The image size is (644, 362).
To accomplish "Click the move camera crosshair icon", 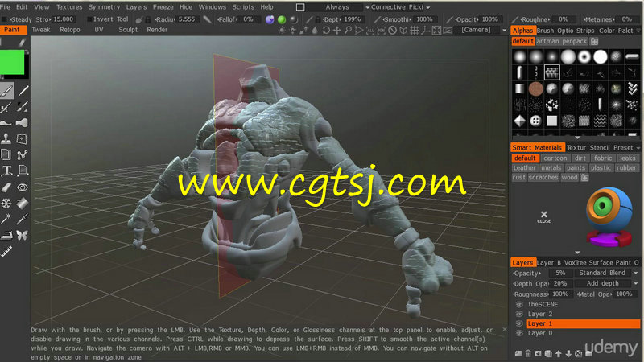I will click(x=336, y=30).
